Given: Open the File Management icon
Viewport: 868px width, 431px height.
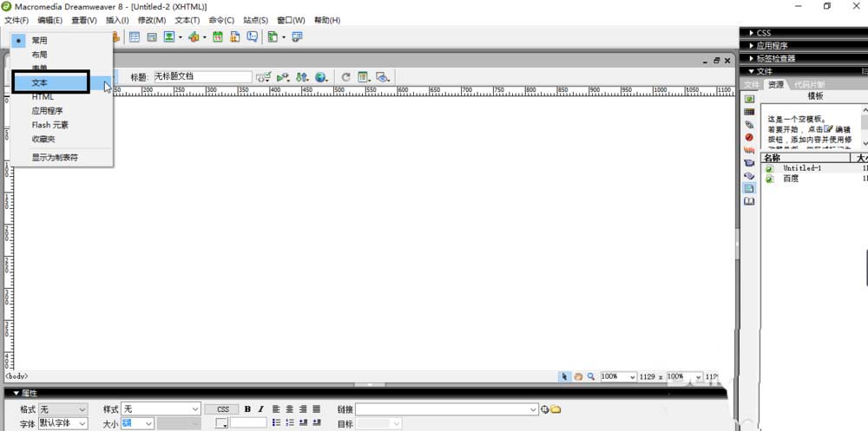Looking at the screenshot, I should coord(302,77).
